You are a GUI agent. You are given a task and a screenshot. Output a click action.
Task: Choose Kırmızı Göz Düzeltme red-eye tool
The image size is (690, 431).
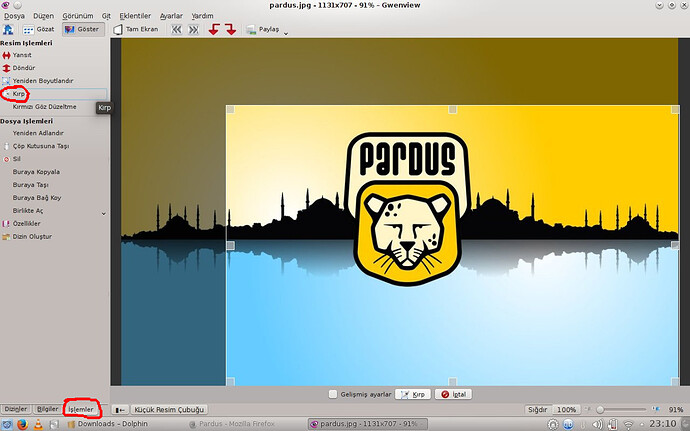coord(44,107)
